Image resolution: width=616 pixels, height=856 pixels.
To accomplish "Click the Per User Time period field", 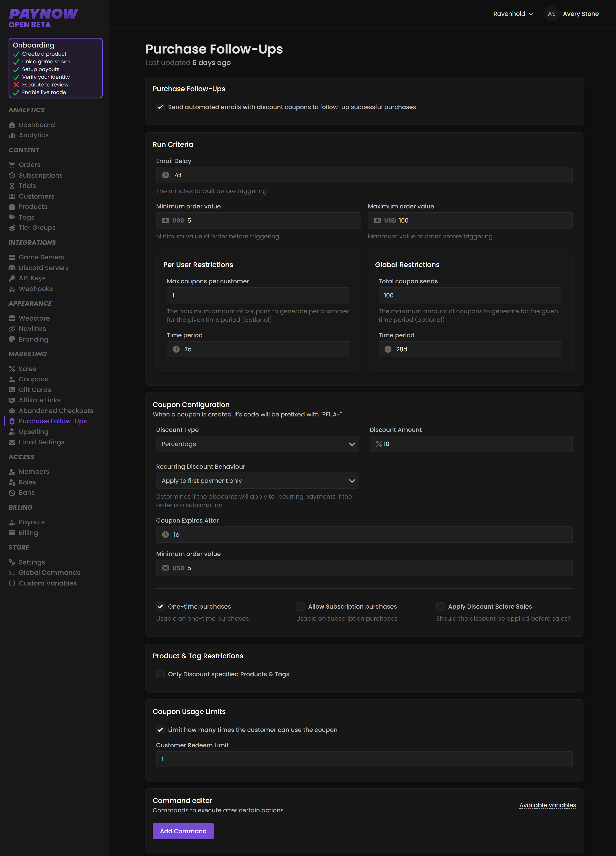I will [x=258, y=349].
